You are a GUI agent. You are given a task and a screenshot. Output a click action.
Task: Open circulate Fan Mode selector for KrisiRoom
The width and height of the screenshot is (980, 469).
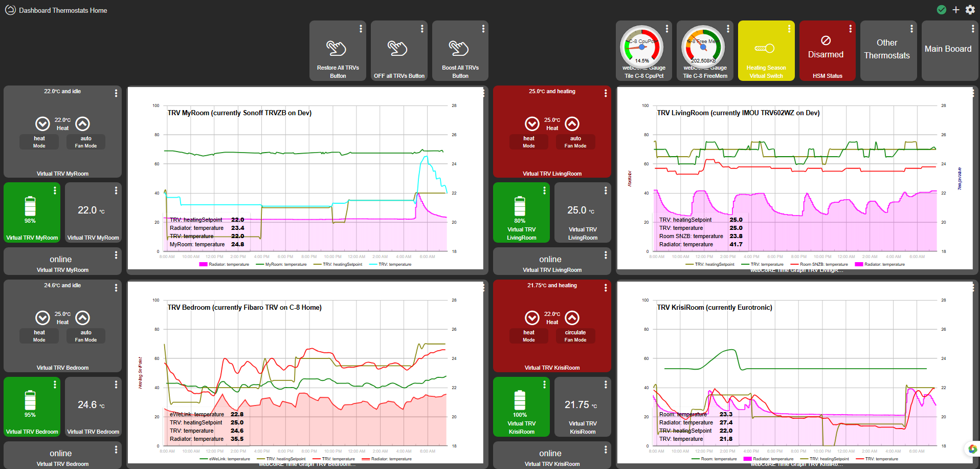click(575, 336)
